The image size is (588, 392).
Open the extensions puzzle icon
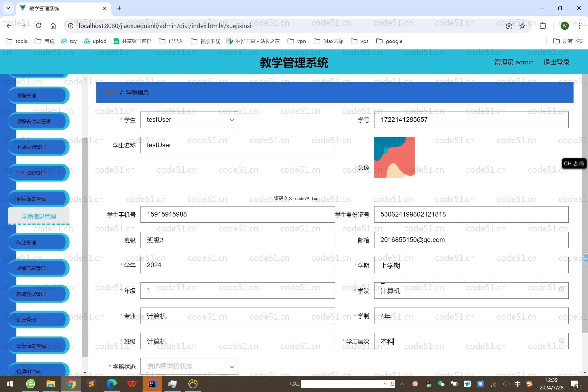click(x=543, y=26)
